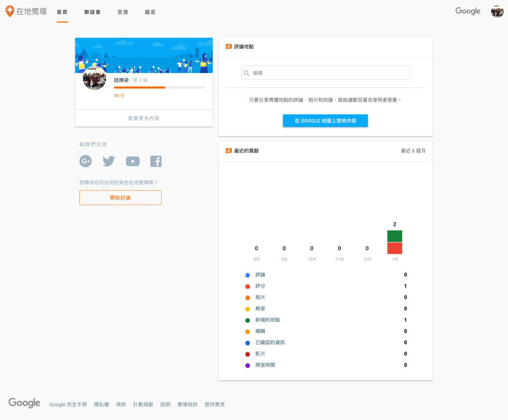Screen dimensions: 508x420
Task: Click the red segment of the 1月 bar
Action: point(394,248)
